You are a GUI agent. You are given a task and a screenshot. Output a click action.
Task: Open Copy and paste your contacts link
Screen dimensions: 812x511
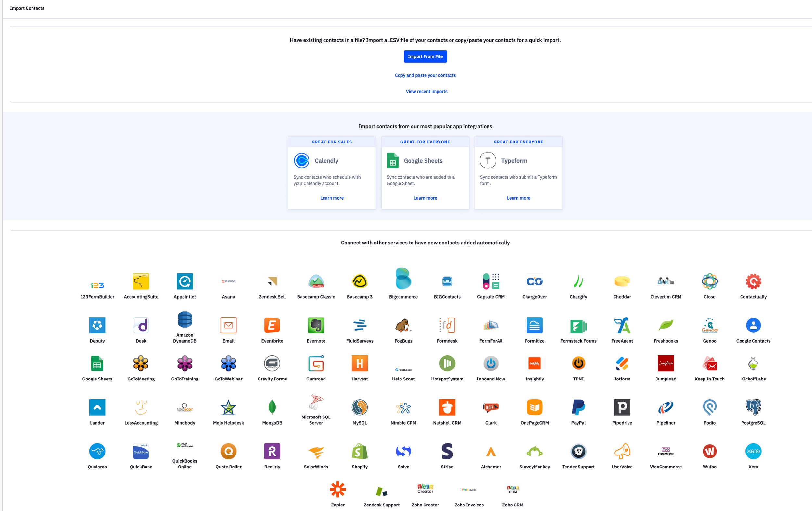[425, 75]
